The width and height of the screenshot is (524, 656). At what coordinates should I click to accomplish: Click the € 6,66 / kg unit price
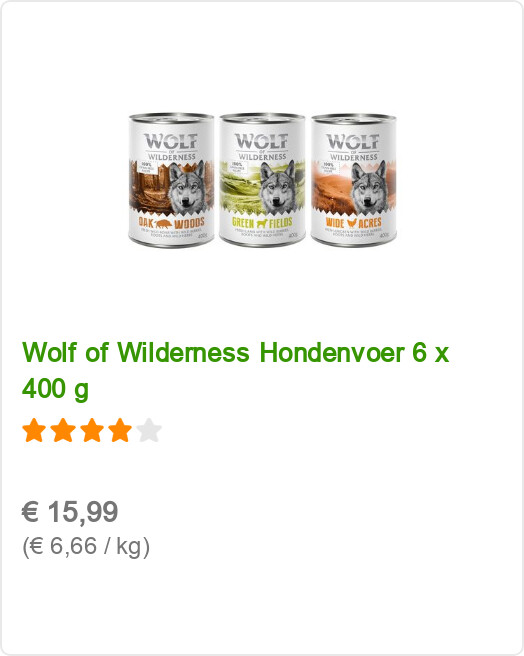pyautogui.click(x=86, y=547)
